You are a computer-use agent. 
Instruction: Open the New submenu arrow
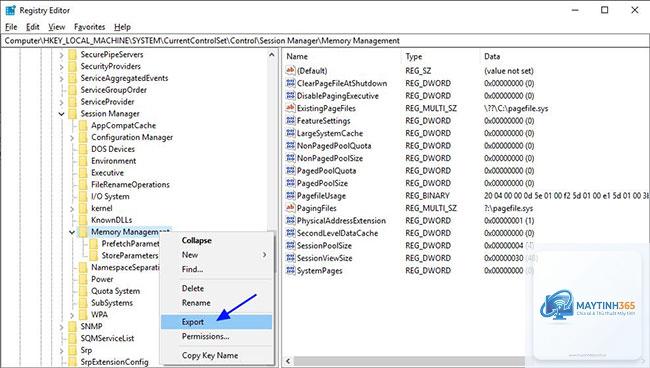[264, 255]
